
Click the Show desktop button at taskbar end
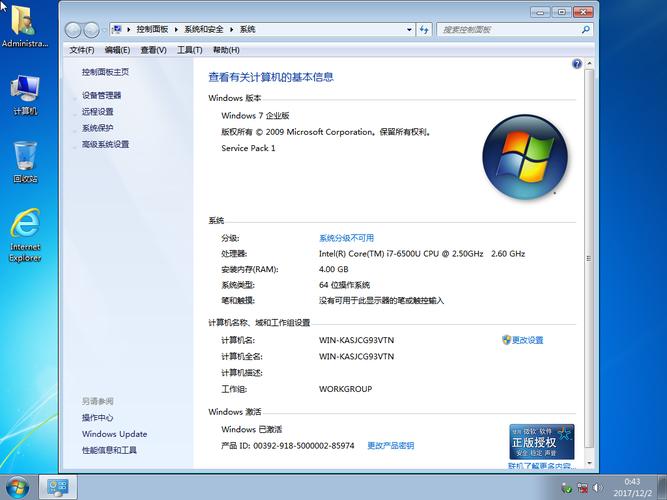click(661, 487)
